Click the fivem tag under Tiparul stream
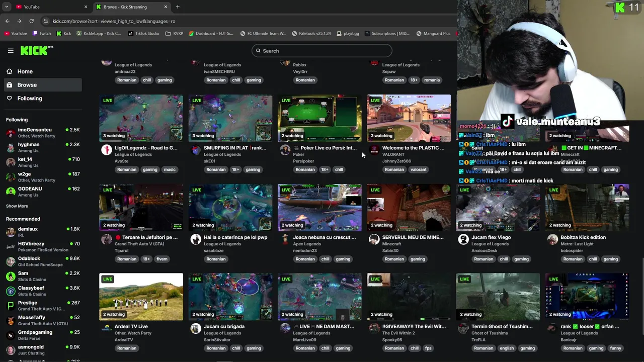Viewport: 644px width, 362px height. point(162,259)
